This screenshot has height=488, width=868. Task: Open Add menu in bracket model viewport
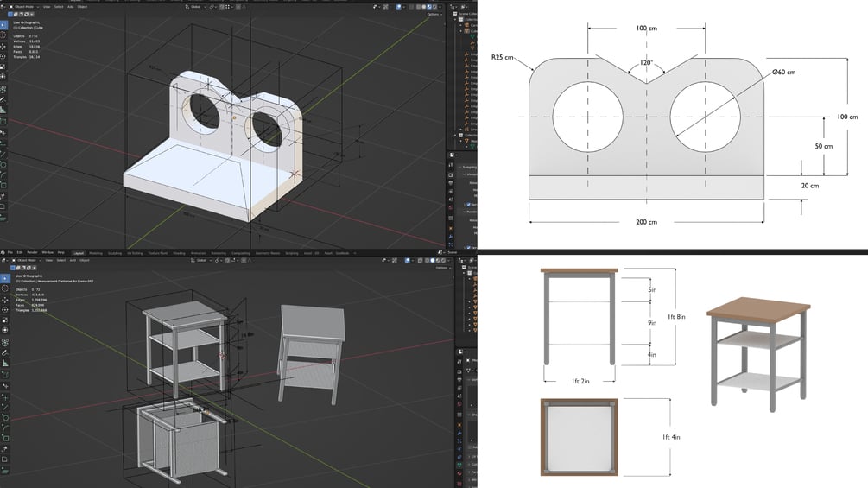70,7
